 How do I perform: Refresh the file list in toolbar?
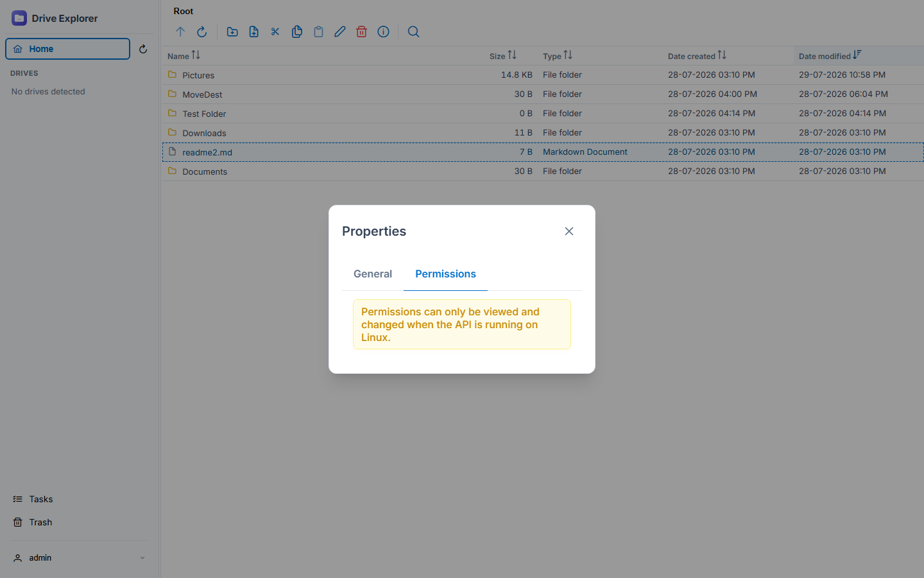[x=201, y=31]
